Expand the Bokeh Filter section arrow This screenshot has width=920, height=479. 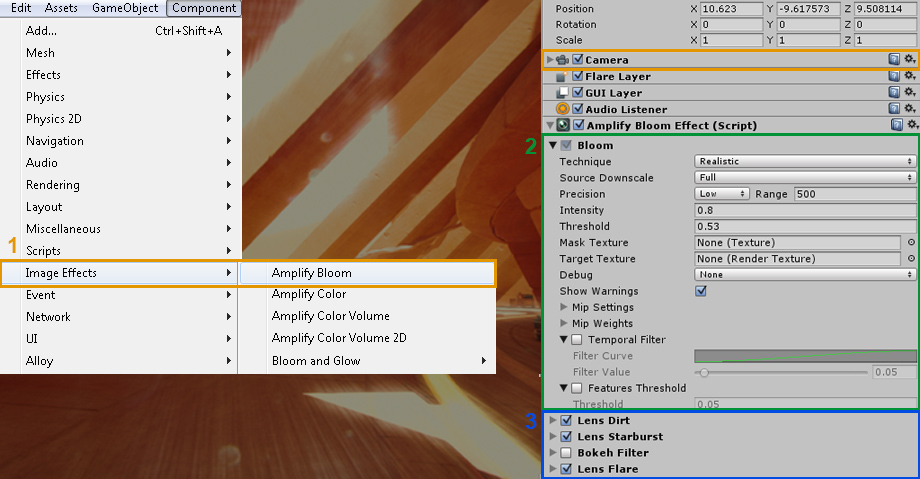pos(553,453)
